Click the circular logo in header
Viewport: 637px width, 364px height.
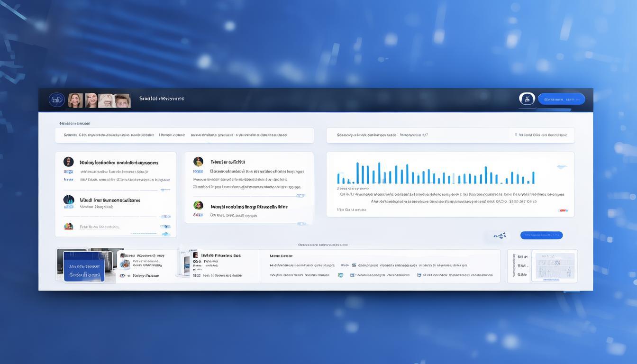(x=56, y=100)
